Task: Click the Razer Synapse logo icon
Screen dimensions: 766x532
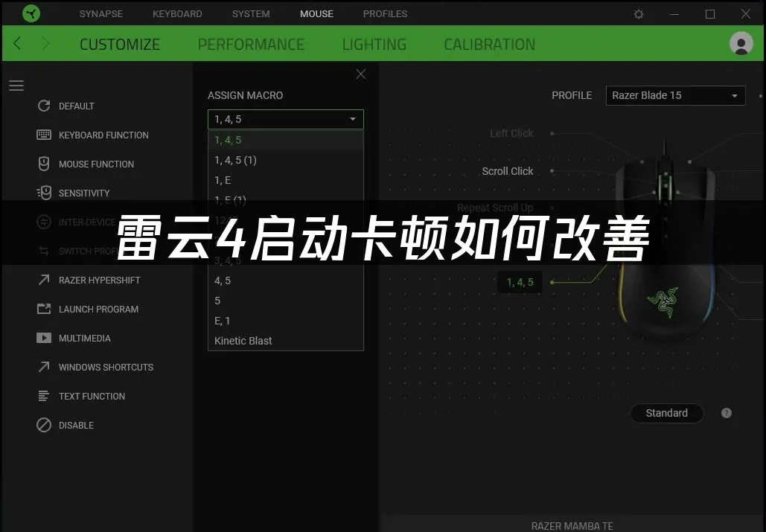Action: click(31, 13)
